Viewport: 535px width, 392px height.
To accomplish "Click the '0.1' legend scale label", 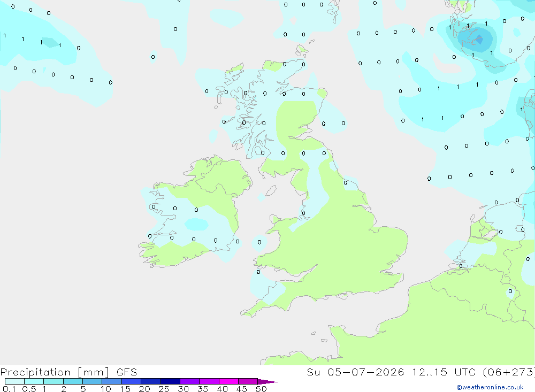I will click(x=9, y=389).
